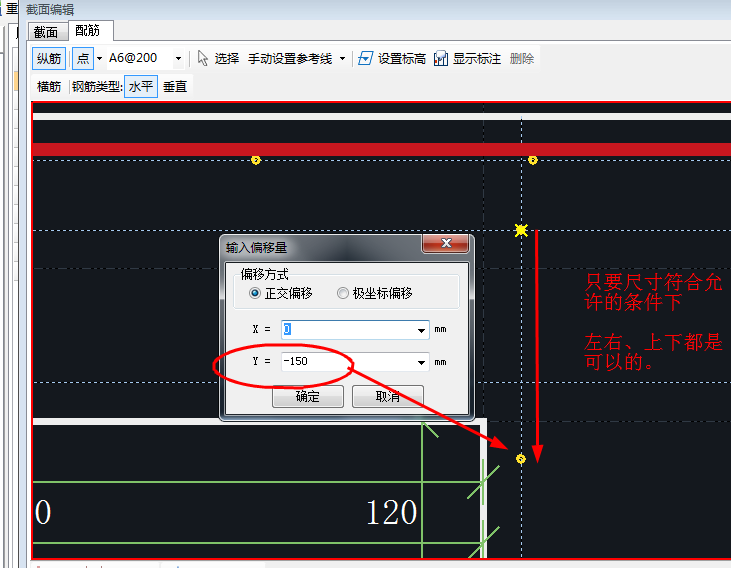This screenshot has width=731, height=568.
Task: Open the X value dropdown arrow
Action: coord(421,330)
